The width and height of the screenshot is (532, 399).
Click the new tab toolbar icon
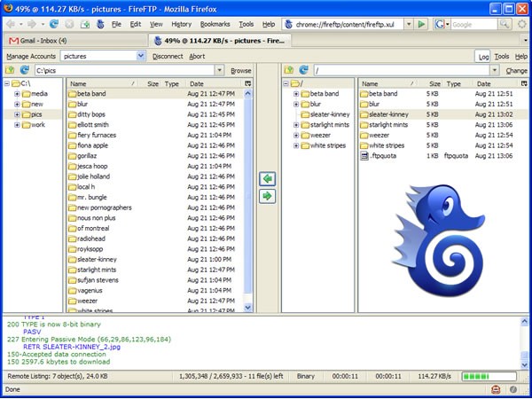point(85,25)
